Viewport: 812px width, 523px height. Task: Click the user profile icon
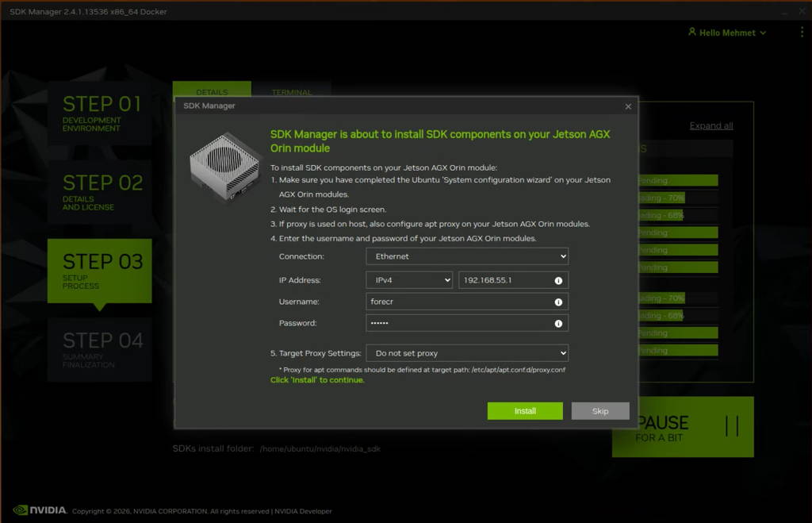coord(691,32)
